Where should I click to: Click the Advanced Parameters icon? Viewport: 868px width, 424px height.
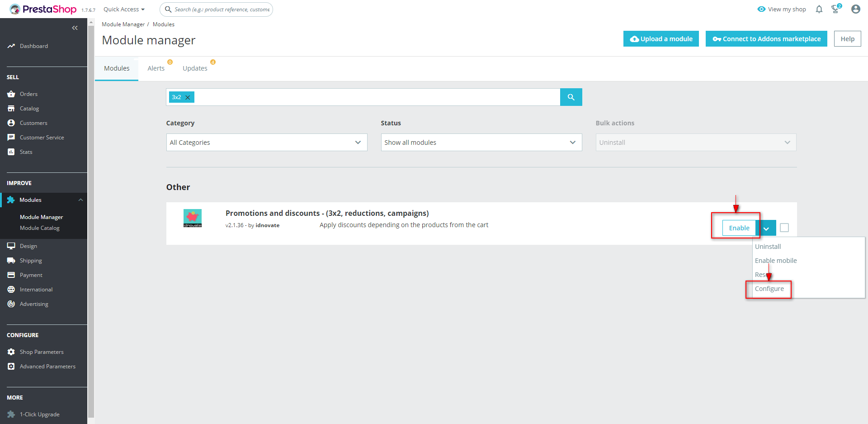[x=11, y=367]
